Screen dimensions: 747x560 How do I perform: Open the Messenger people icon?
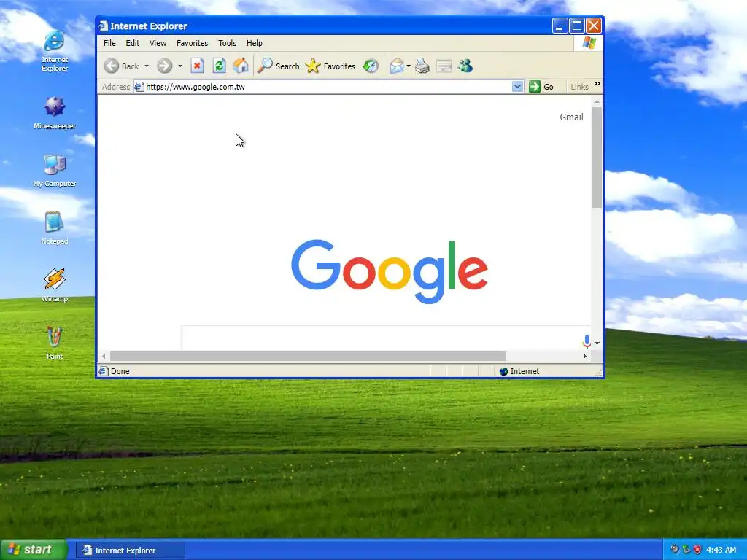click(x=465, y=66)
